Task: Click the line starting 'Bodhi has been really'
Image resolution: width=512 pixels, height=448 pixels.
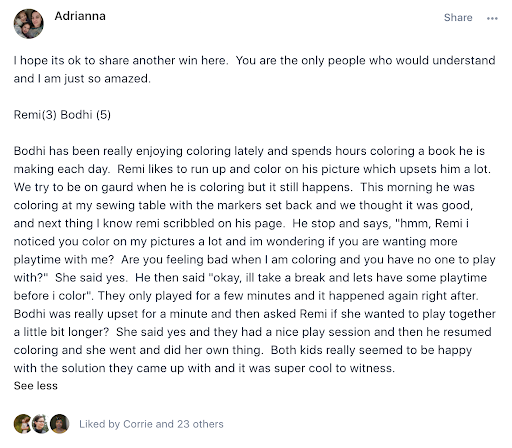Action: point(249,151)
